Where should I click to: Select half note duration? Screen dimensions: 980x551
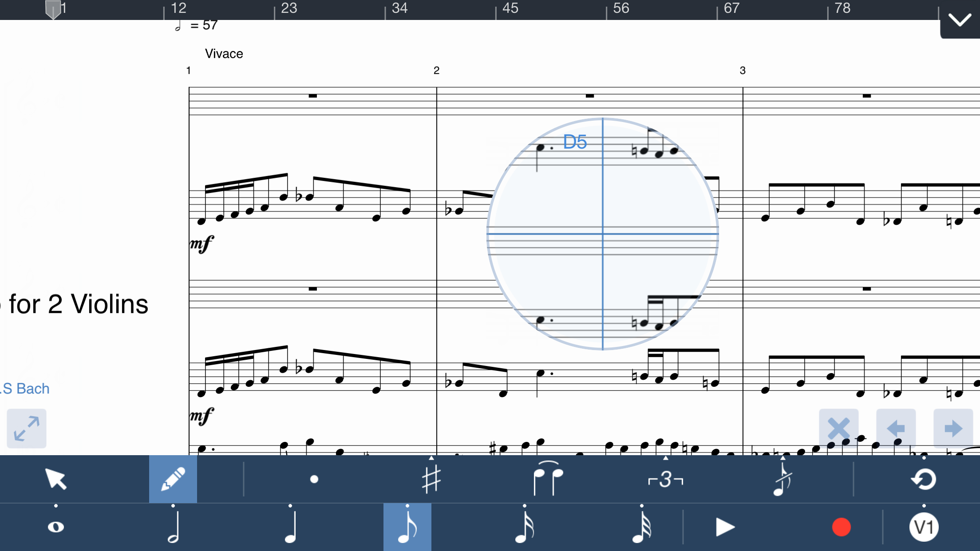click(173, 527)
